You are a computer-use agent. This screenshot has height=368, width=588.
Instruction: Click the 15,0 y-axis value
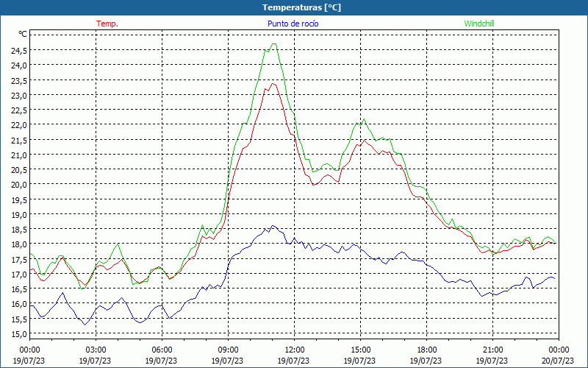[x=19, y=333]
